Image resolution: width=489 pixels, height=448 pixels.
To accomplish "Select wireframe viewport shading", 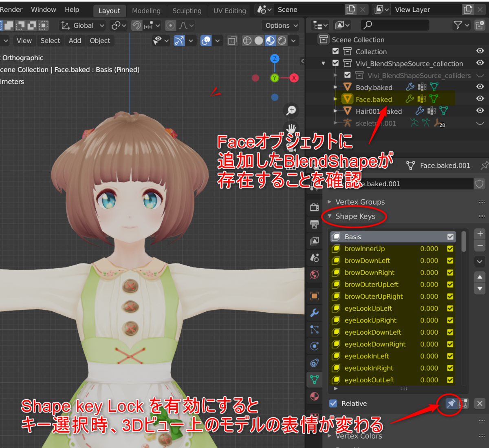I will coord(247,41).
